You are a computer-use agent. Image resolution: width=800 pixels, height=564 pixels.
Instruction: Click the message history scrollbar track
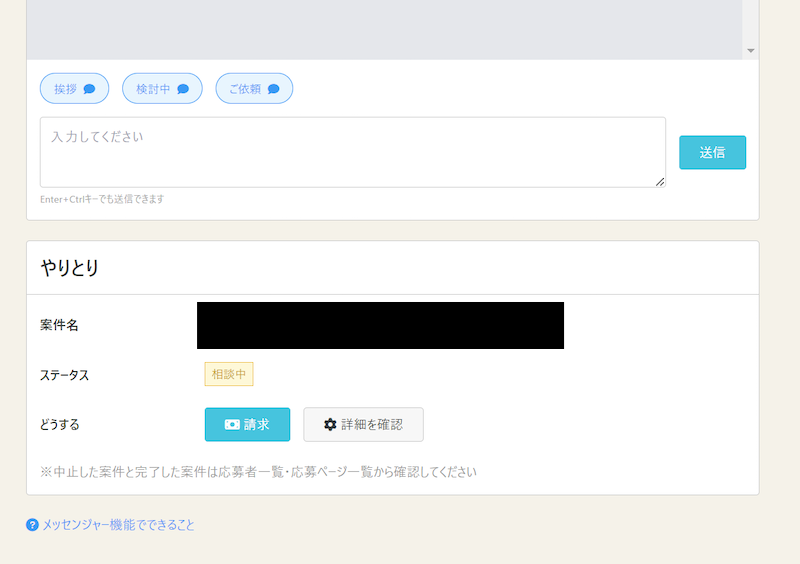click(751, 20)
